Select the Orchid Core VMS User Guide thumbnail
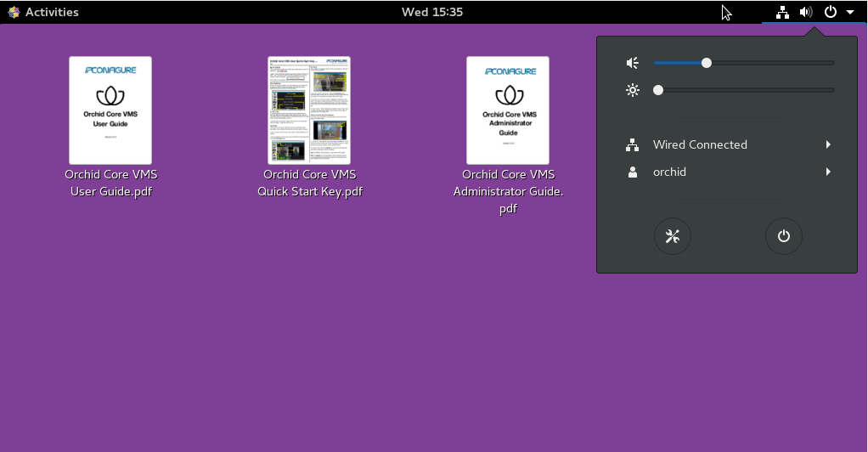Viewport: 868px width, 452px height. (x=110, y=110)
